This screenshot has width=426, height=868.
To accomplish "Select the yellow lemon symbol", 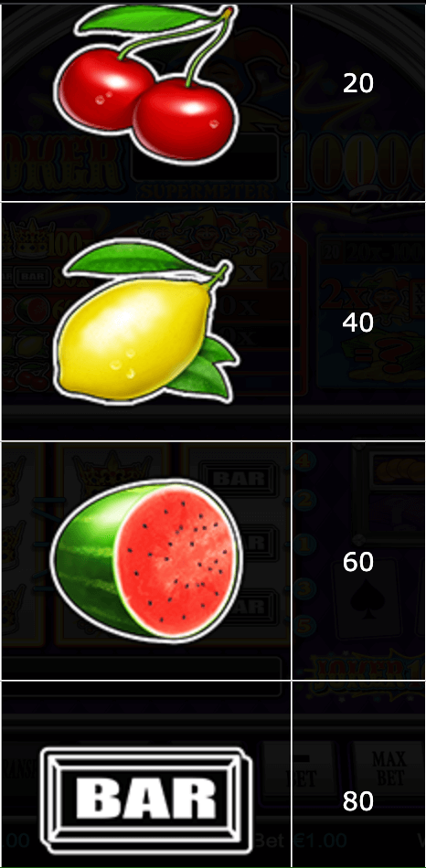I will (146, 321).
